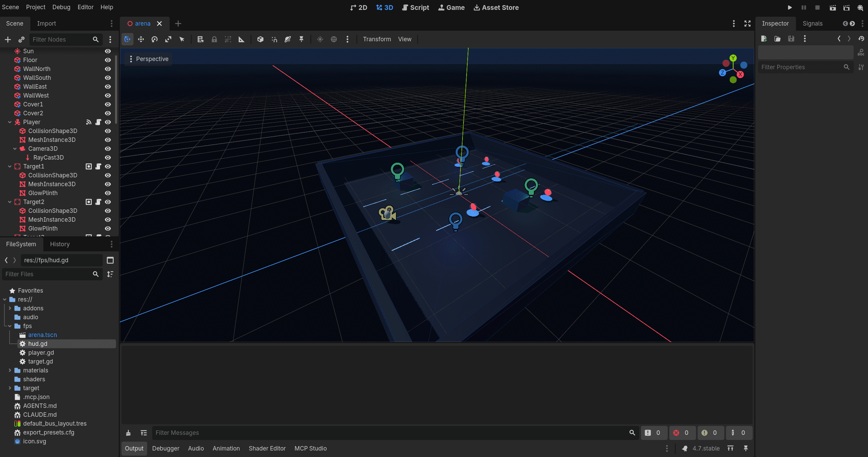The width and height of the screenshot is (868, 457).
Task: Click the Filter Messages input field
Action: point(390,433)
